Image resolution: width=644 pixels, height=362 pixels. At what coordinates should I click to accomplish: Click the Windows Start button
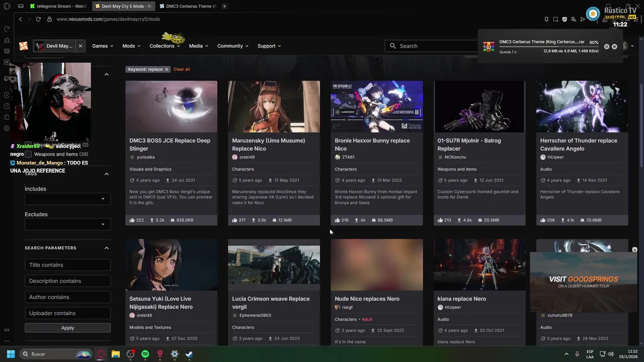tap(11, 354)
